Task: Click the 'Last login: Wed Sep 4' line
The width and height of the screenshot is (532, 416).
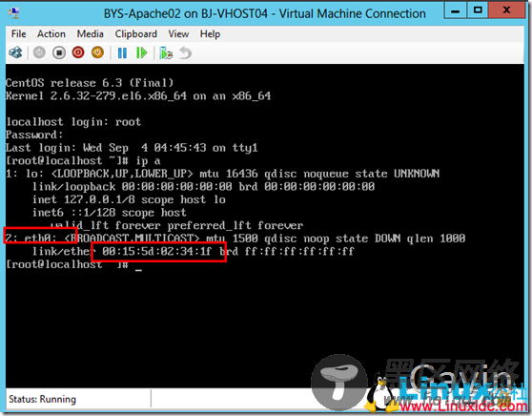Action: click(132, 148)
